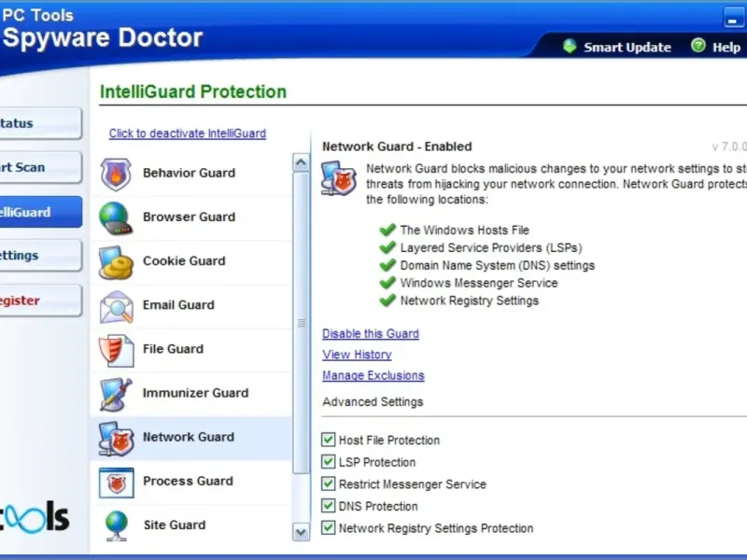
Task: Click the Network Guard list icon
Action: (x=116, y=439)
